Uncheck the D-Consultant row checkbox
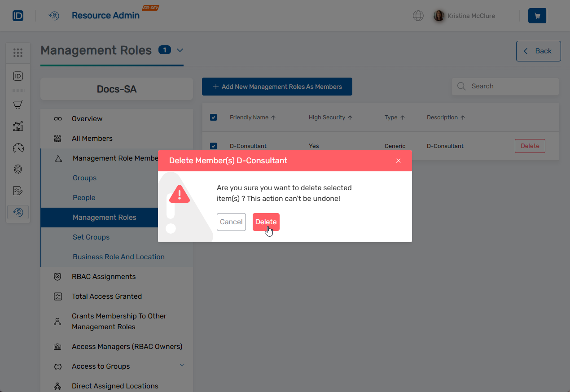 coord(213,146)
